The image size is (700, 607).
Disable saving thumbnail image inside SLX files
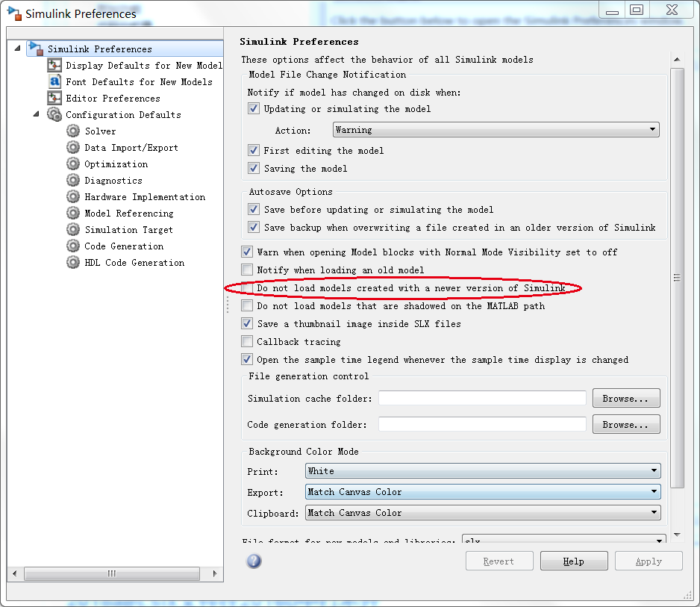click(247, 323)
